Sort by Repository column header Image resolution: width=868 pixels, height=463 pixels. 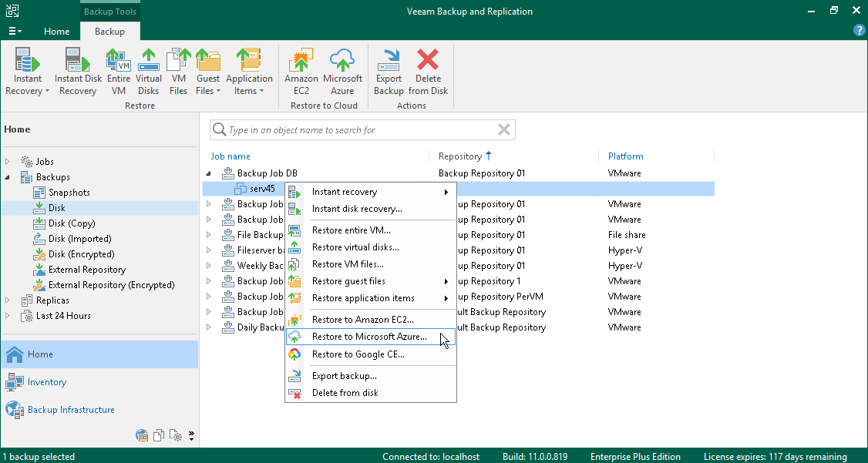[460, 156]
